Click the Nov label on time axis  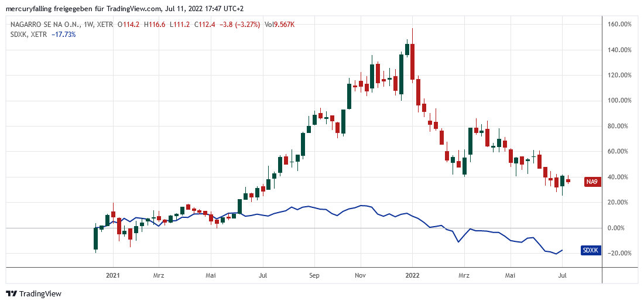pyautogui.click(x=361, y=274)
